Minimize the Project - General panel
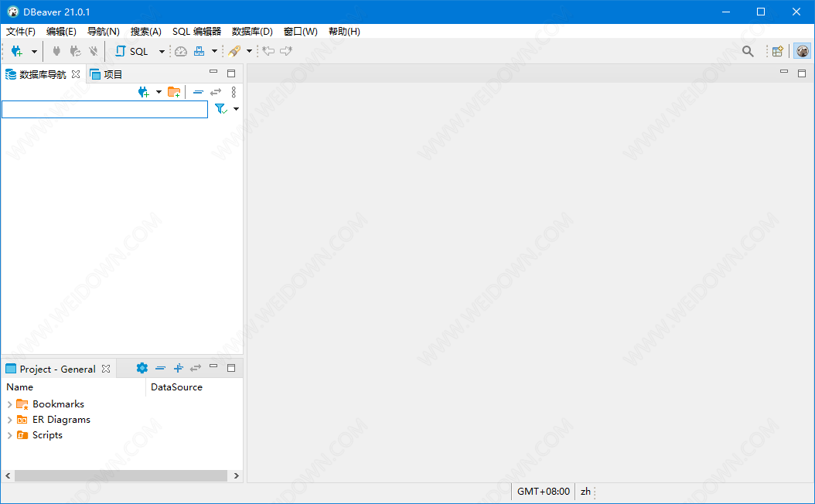815x504 pixels. (x=213, y=366)
